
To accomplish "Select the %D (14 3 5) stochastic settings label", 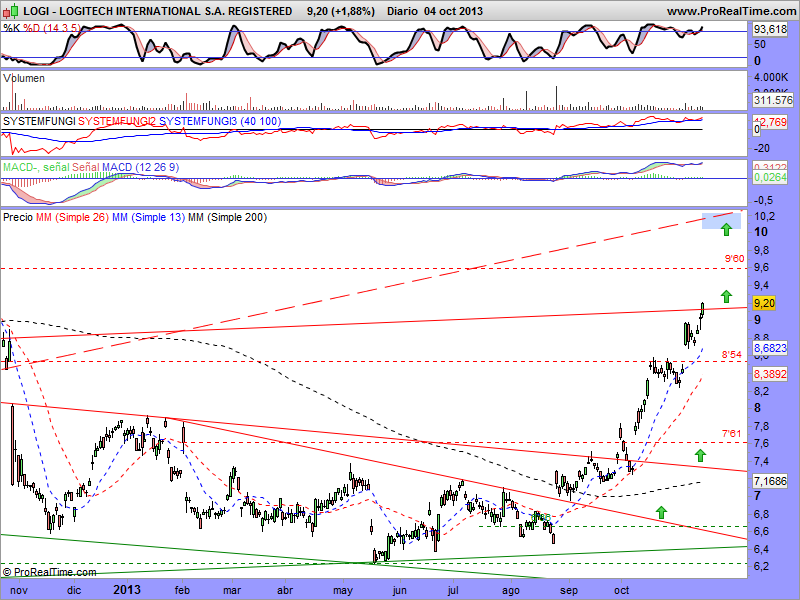I will 52,28.
